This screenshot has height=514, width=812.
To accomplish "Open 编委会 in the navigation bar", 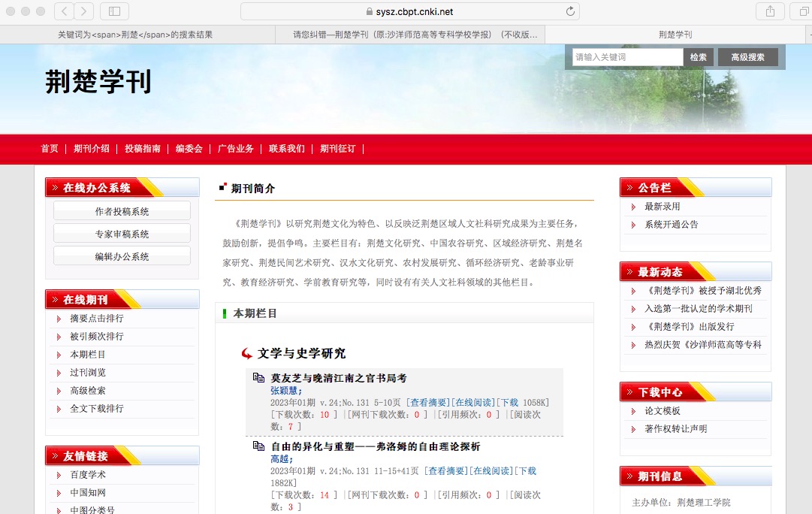I will [189, 149].
